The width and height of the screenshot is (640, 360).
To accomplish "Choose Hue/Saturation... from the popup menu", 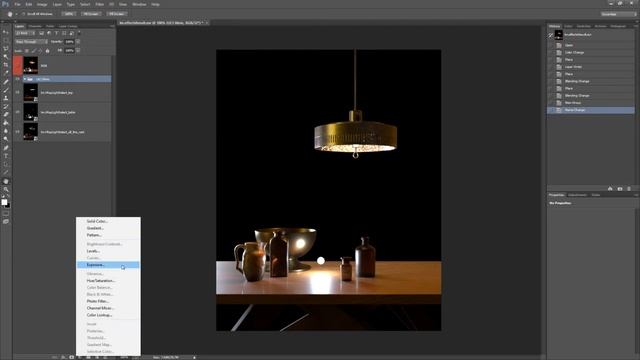I will [108, 281].
